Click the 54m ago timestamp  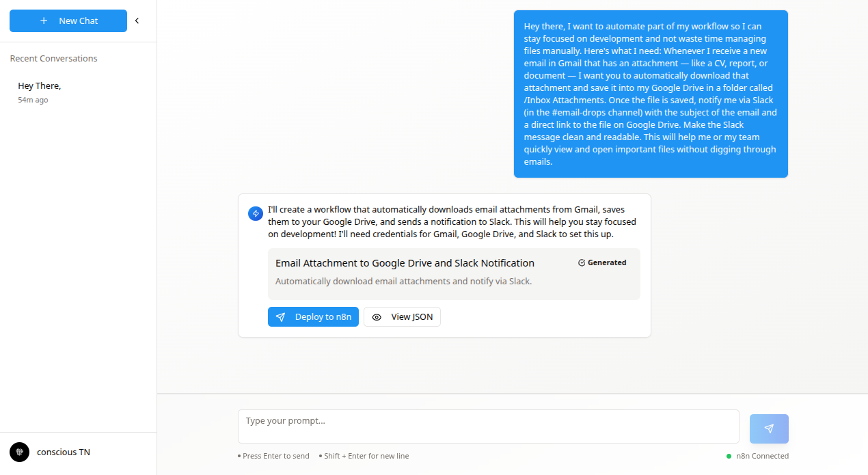[33, 100]
